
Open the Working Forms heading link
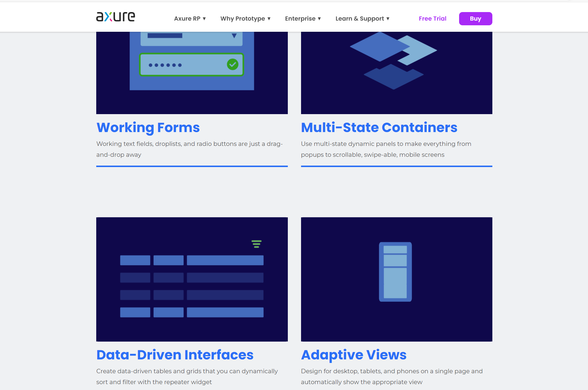pyautogui.click(x=148, y=127)
